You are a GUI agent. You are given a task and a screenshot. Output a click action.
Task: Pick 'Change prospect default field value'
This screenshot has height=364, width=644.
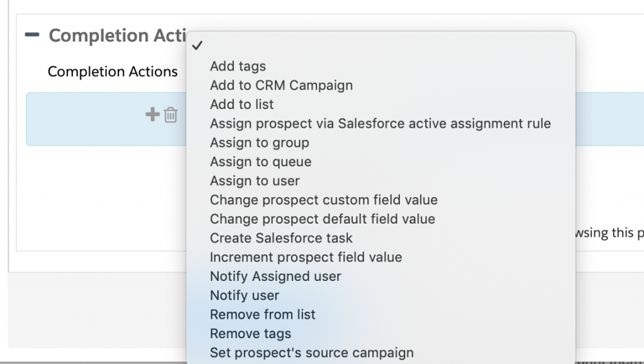click(x=322, y=219)
